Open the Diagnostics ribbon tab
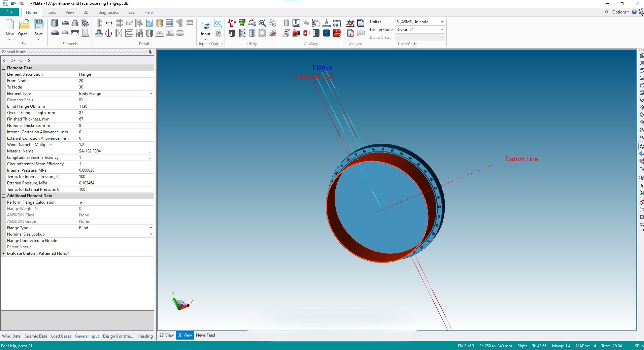Screen dimensions: 644x350 (x=108, y=12)
